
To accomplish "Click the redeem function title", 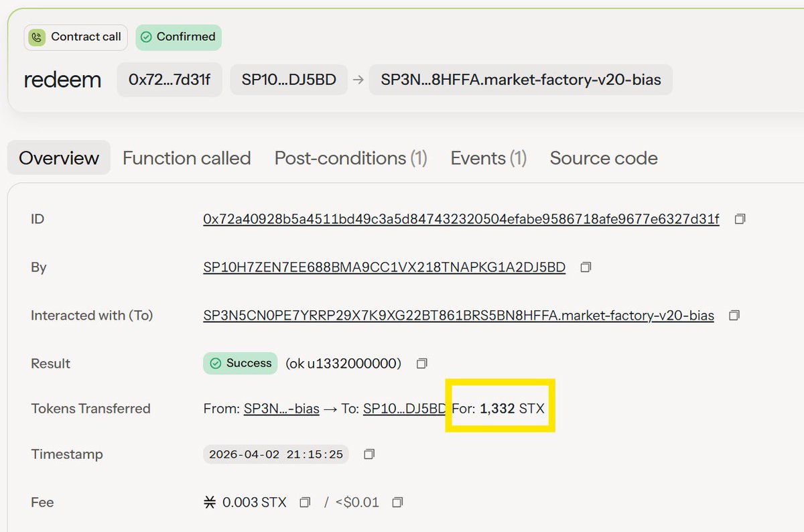I will [x=62, y=80].
